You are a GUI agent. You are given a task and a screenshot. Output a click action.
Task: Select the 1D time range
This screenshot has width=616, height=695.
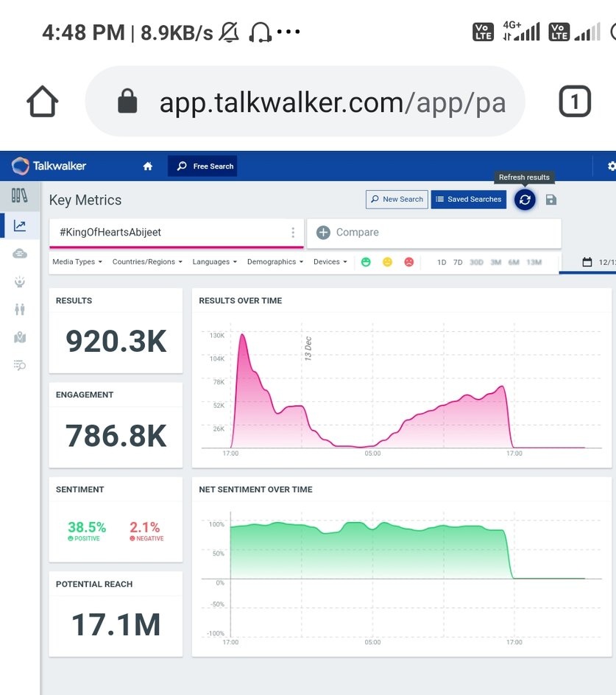[x=442, y=262]
